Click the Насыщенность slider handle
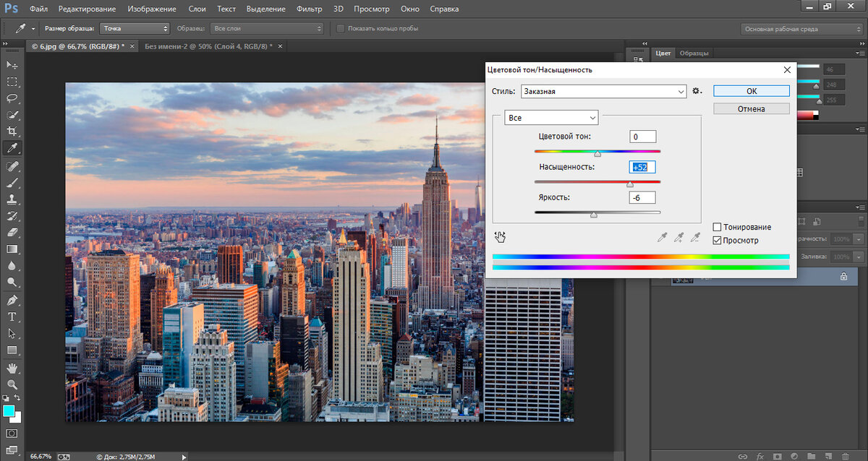 pos(630,184)
